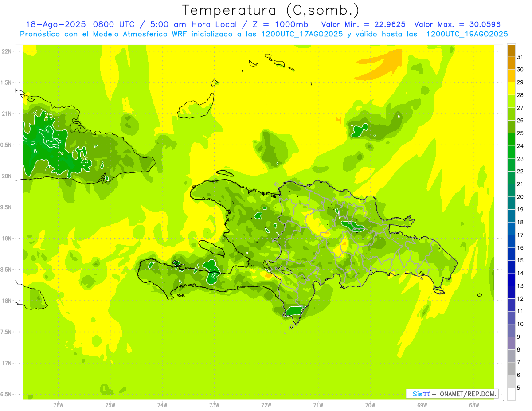Click the colorbar label '24'
The image size is (532, 411).
pos(520,146)
